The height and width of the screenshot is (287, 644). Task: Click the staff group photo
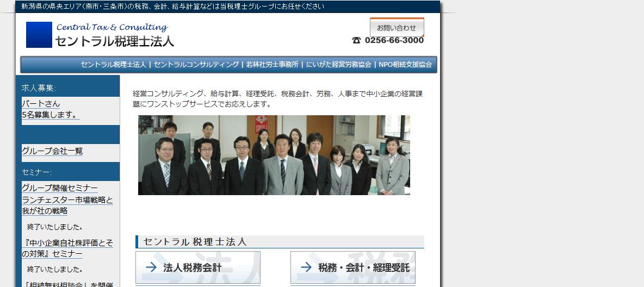pyautogui.click(x=274, y=155)
